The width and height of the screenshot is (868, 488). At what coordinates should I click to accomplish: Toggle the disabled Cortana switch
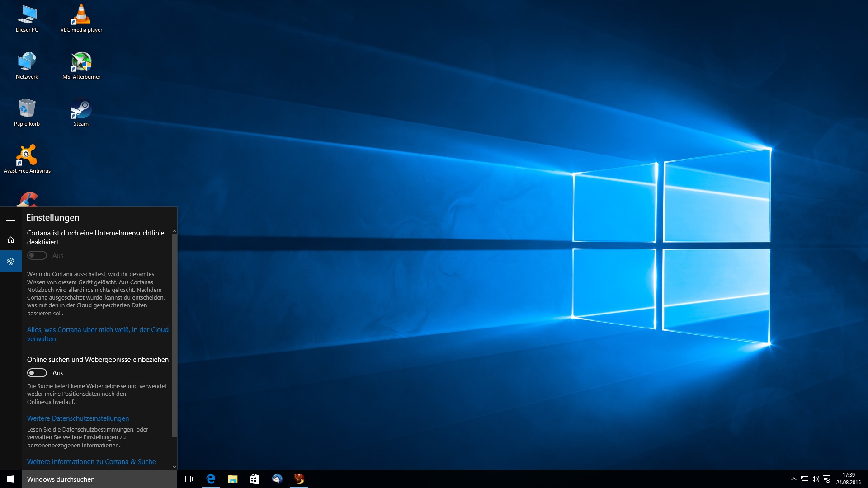[x=37, y=255]
